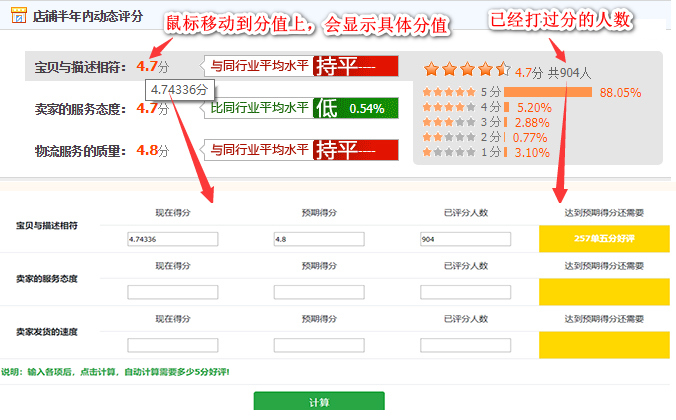Click the large orange overall star rating
Screen dimensions: 676x420
point(467,70)
